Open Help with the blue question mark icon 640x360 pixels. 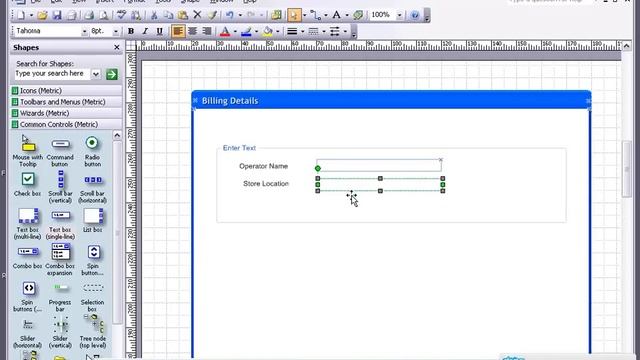(415, 16)
